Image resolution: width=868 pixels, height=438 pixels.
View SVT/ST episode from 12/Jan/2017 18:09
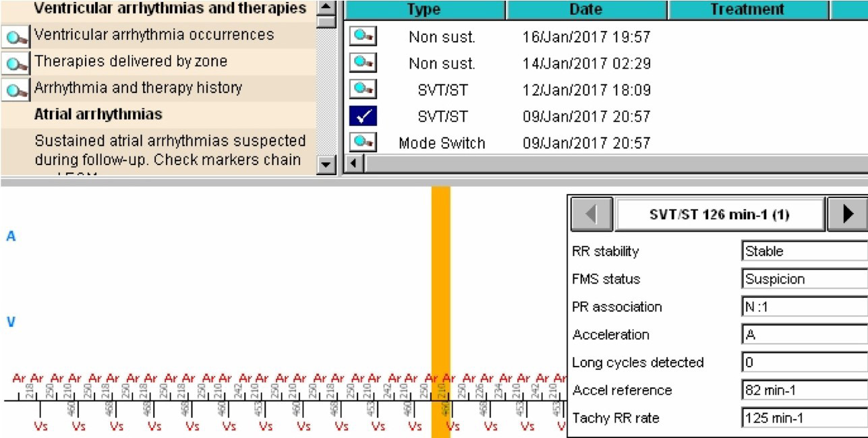click(x=363, y=89)
